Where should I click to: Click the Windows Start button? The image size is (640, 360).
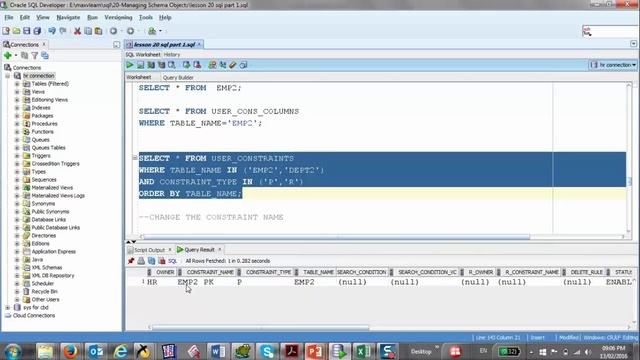13,351
